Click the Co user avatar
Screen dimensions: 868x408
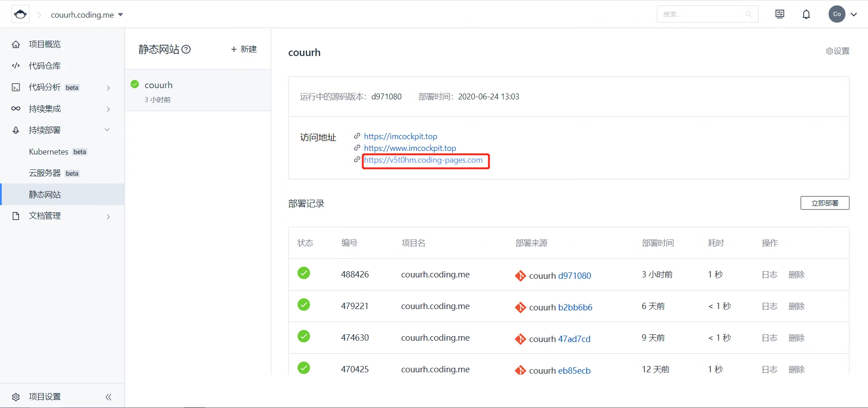click(x=837, y=14)
